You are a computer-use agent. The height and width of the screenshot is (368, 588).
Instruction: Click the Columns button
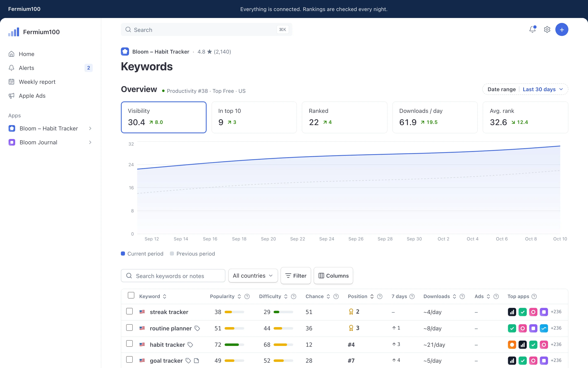point(333,276)
